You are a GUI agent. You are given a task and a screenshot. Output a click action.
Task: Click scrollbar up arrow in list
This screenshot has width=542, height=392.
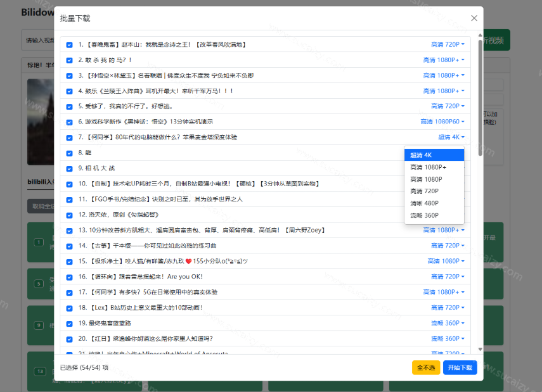pos(480,35)
